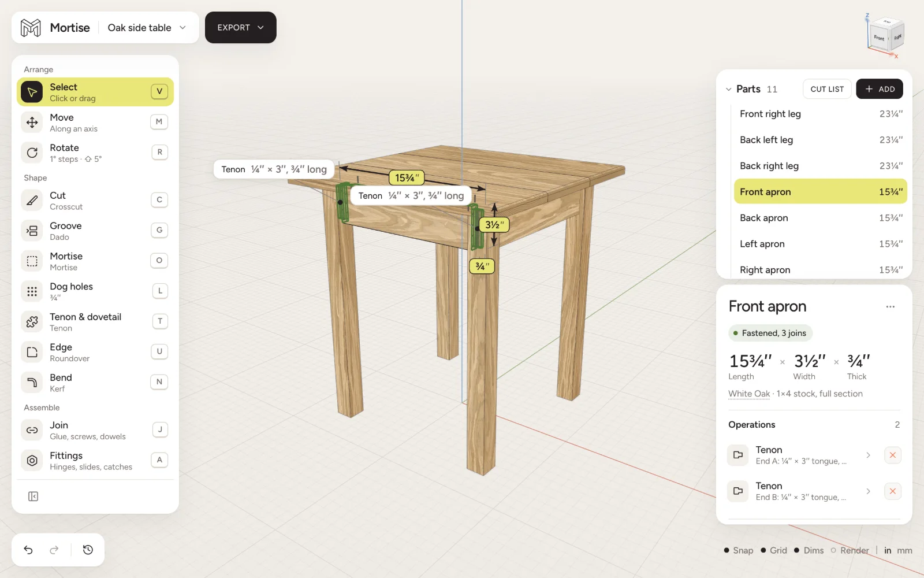
Task: Expand the End B Tenon details
Action: pyautogui.click(x=868, y=491)
